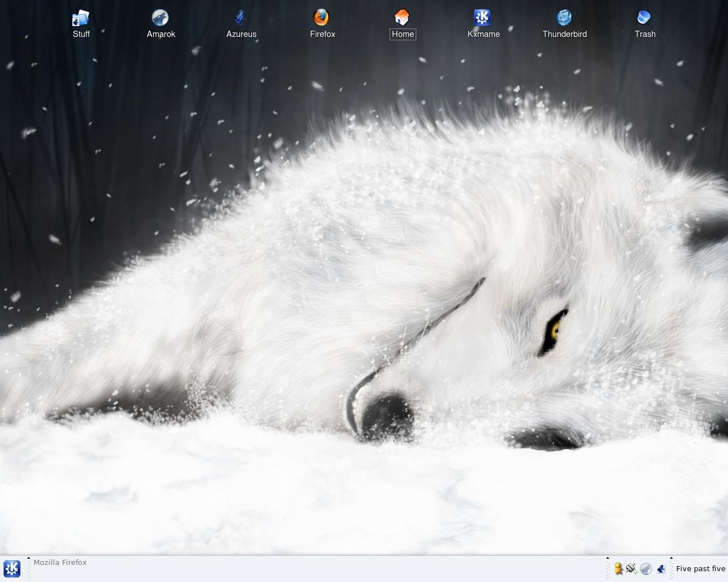Expand the clock applet handle arrow

671,558
